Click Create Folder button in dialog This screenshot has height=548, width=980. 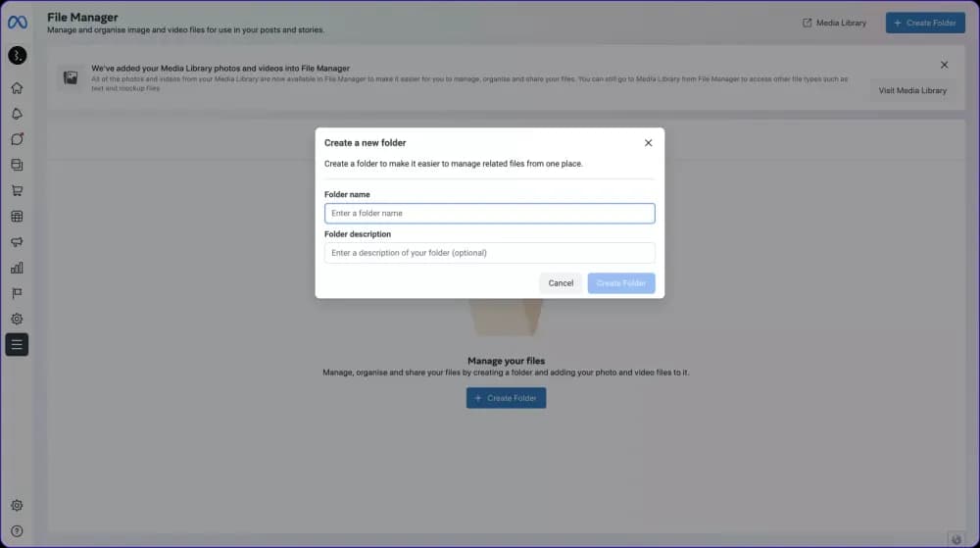[x=620, y=283]
